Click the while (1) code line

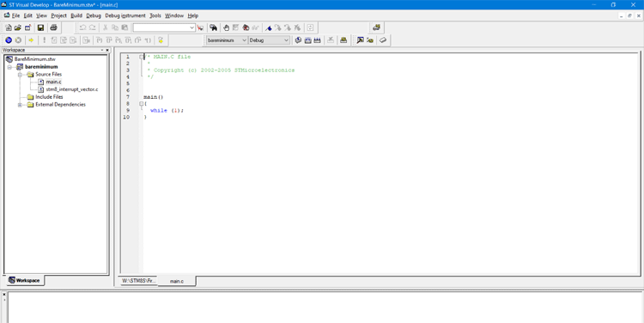coord(167,111)
